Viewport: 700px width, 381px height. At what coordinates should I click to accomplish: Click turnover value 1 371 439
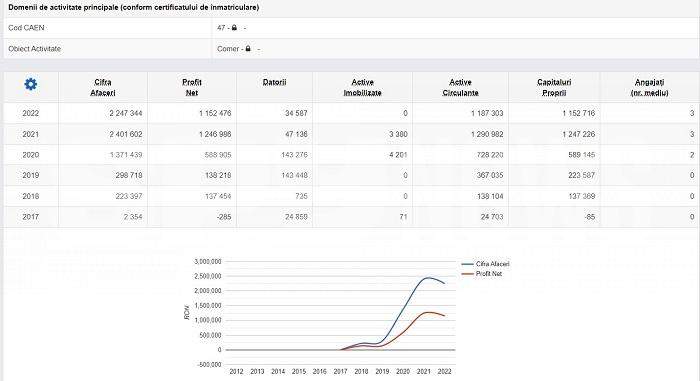126,155
